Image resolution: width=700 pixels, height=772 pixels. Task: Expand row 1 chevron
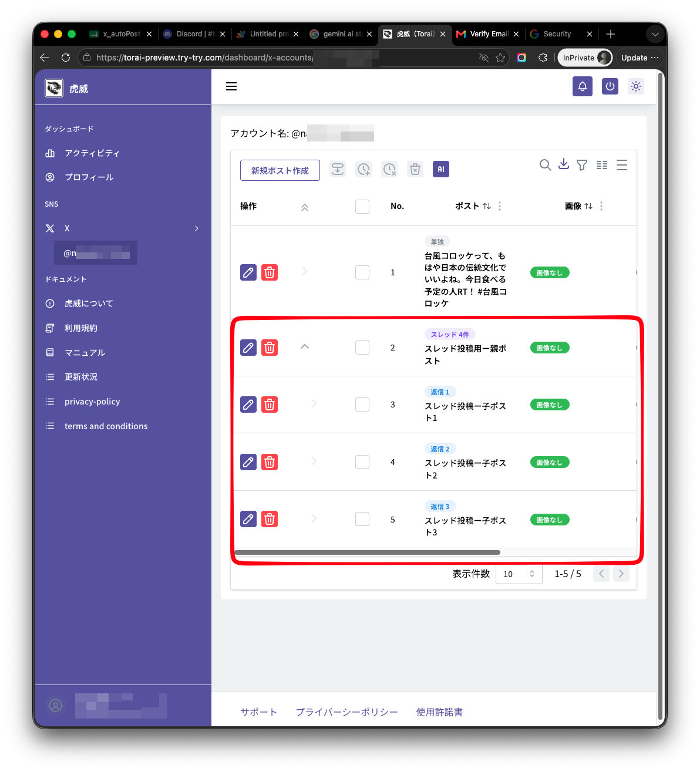305,271
